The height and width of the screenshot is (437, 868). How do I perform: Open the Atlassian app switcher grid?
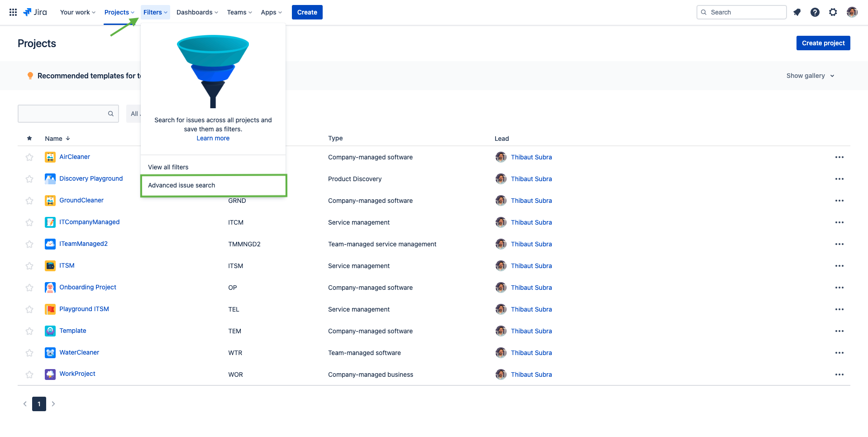(13, 12)
